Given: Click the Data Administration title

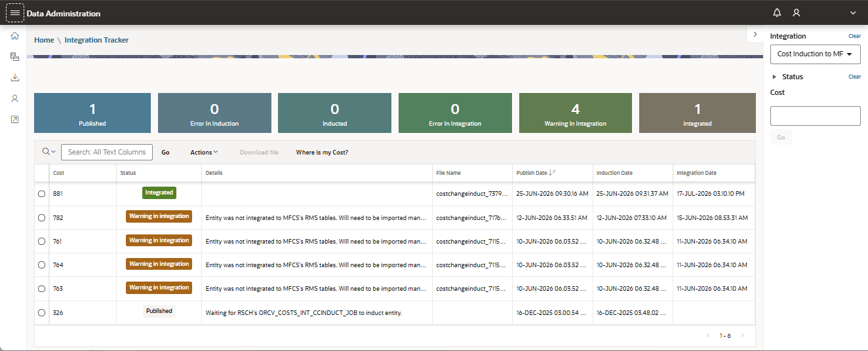Looking at the screenshot, I should [x=64, y=13].
